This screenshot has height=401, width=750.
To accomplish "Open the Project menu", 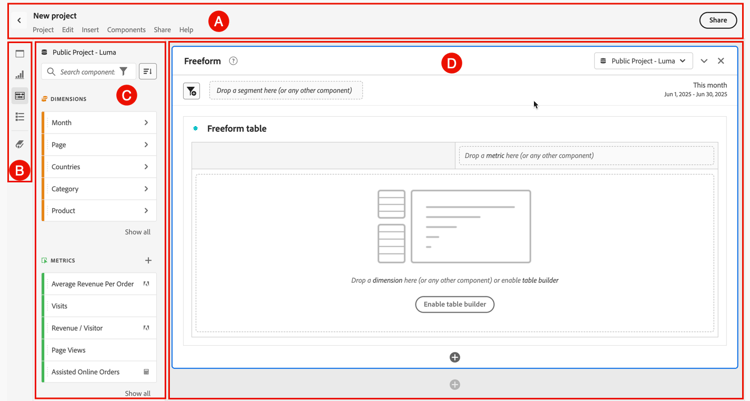I will point(43,30).
